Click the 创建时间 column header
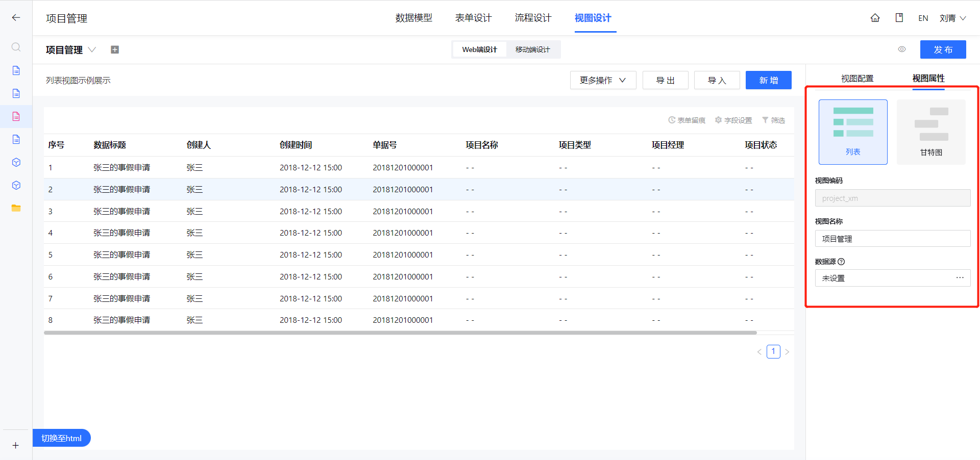980x460 pixels. (x=296, y=145)
